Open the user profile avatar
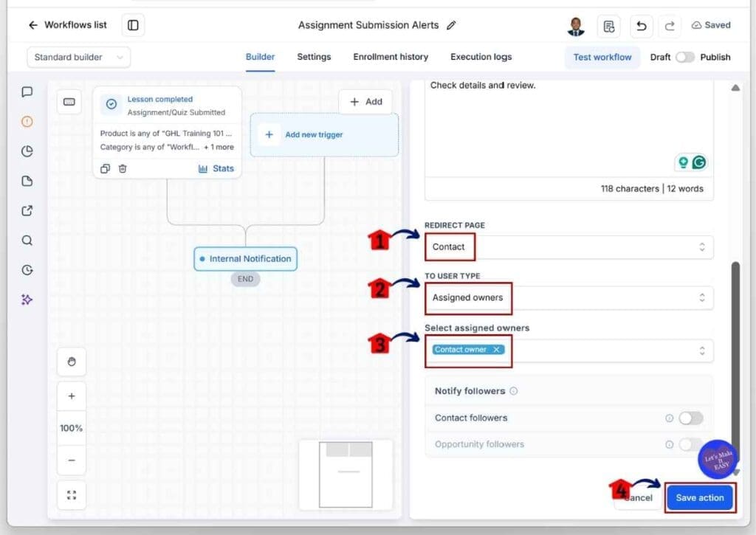This screenshot has width=756, height=535. [x=576, y=26]
